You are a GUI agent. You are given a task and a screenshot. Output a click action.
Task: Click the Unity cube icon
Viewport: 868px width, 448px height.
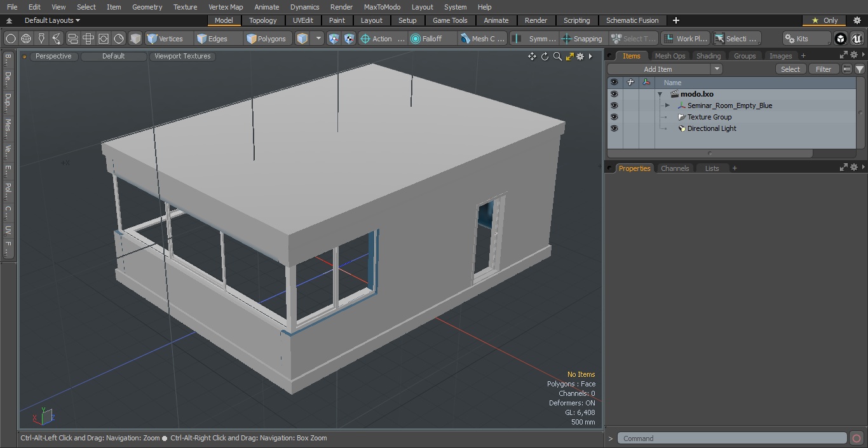pyautogui.click(x=841, y=39)
